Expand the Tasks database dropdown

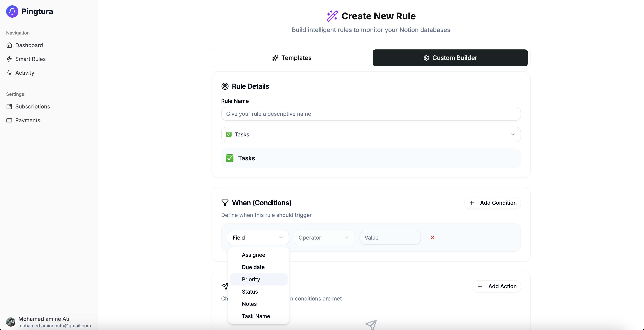click(371, 135)
